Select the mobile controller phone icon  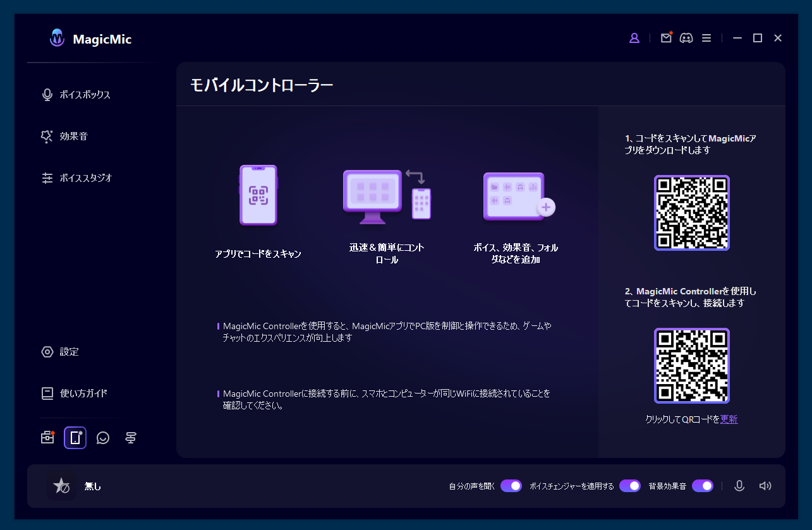point(75,437)
